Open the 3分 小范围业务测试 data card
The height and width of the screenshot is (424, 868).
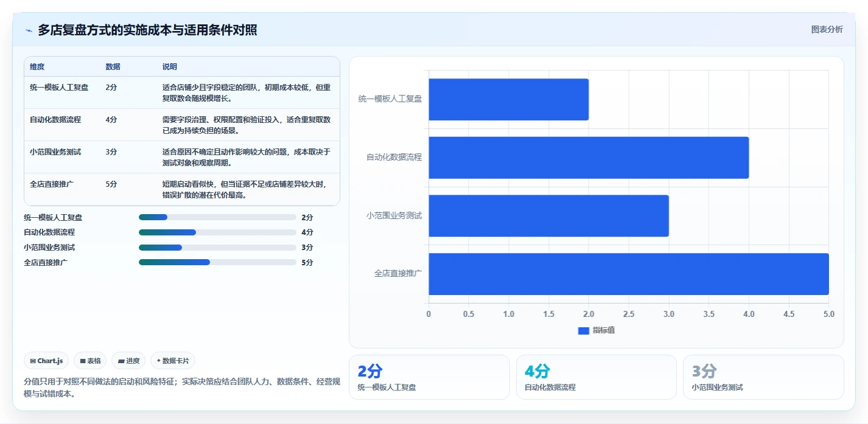[x=763, y=377]
